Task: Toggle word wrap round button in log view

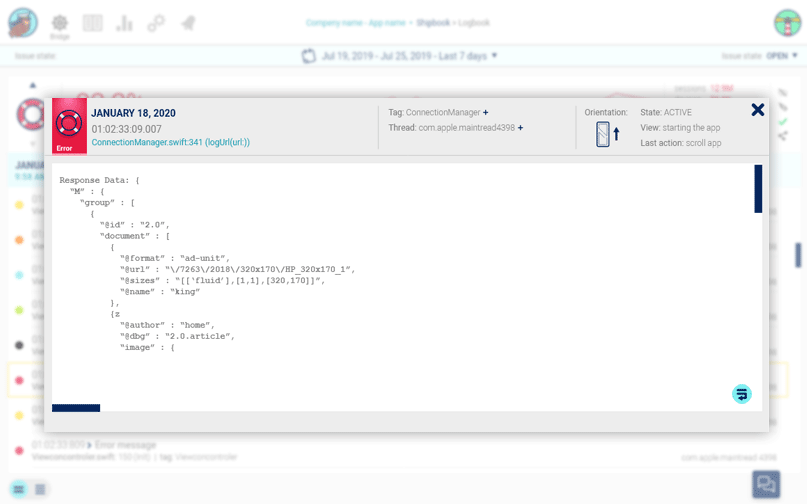Action: click(x=742, y=394)
